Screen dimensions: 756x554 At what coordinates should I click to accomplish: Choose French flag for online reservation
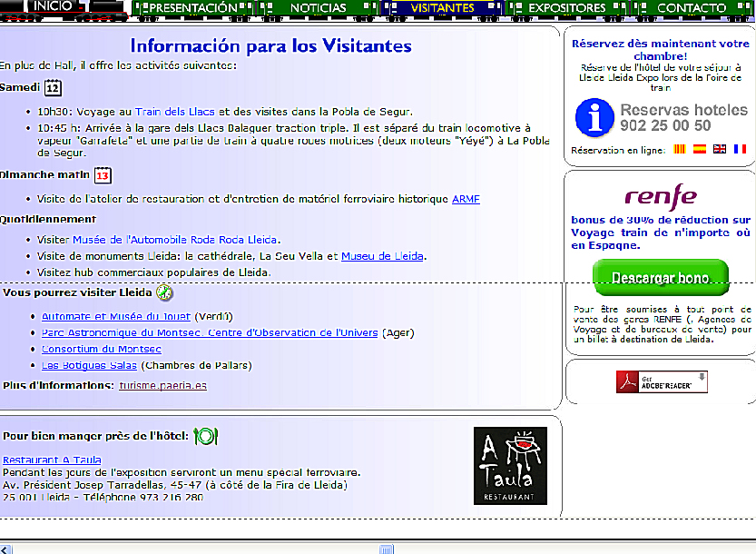740,149
